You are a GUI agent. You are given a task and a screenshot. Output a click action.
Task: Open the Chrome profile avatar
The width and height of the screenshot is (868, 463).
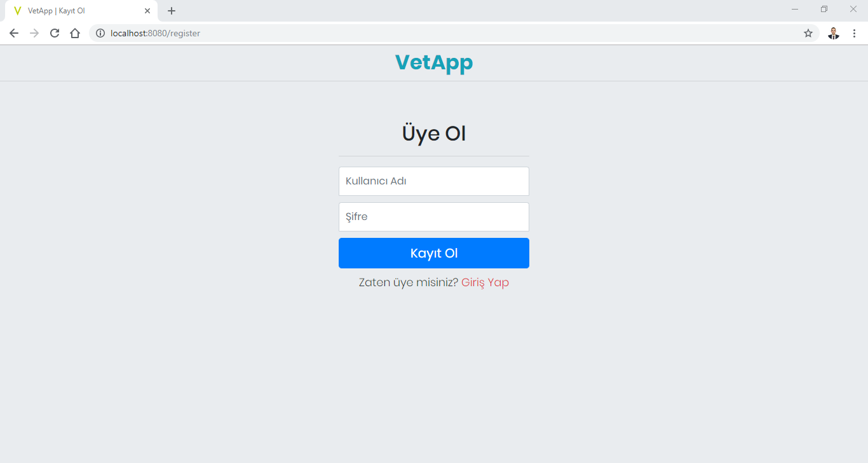coord(834,33)
